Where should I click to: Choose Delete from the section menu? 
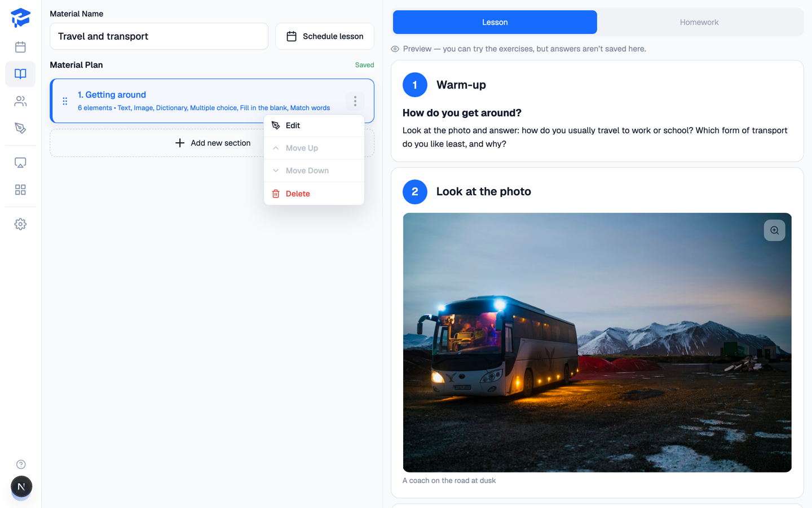coord(314,194)
